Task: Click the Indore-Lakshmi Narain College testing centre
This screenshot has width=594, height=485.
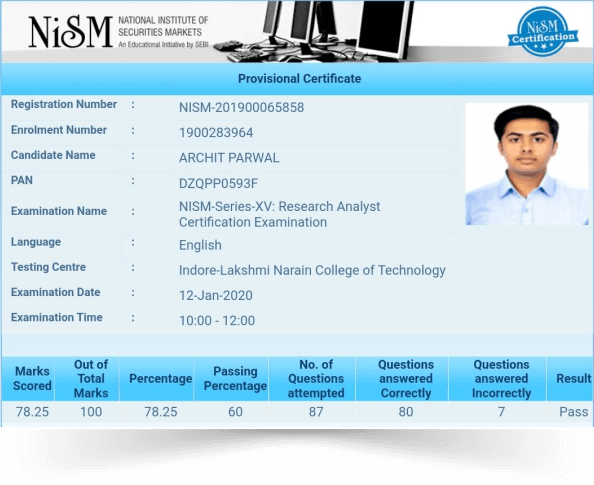Action: point(312,270)
